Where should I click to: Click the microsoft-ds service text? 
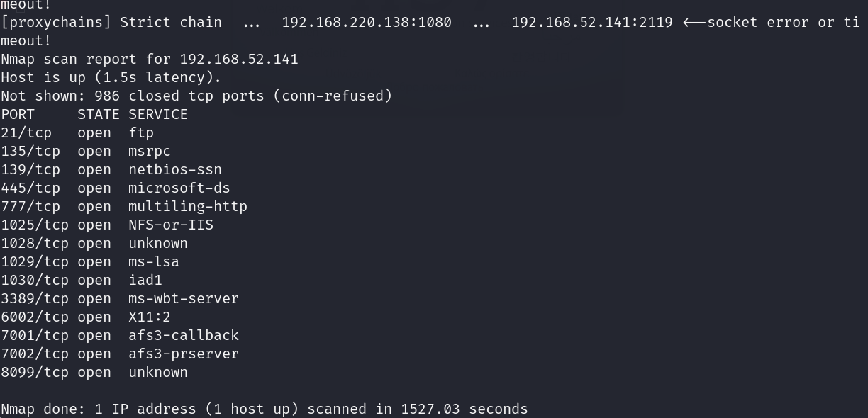point(179,188)
